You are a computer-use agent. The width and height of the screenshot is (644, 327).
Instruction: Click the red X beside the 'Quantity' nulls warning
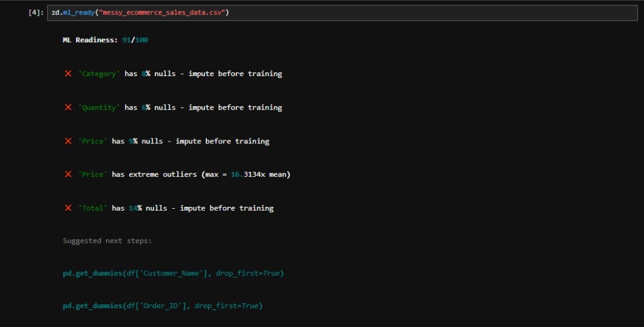(68, 108)
